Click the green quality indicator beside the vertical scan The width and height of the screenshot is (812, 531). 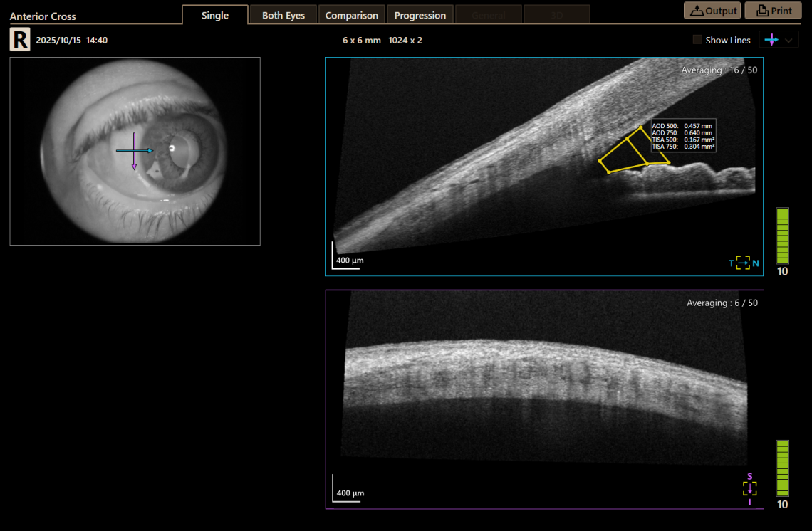[x=782, y=468]
